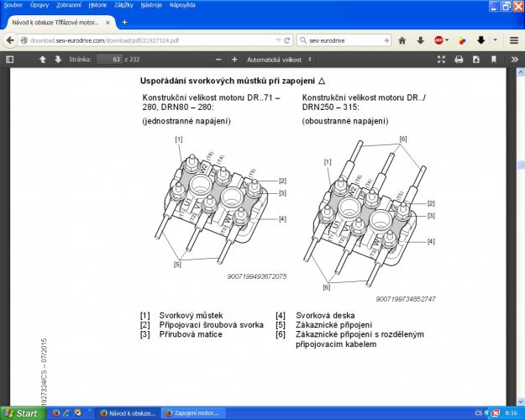Open downloads arrow next to home icon

(421, 40)
